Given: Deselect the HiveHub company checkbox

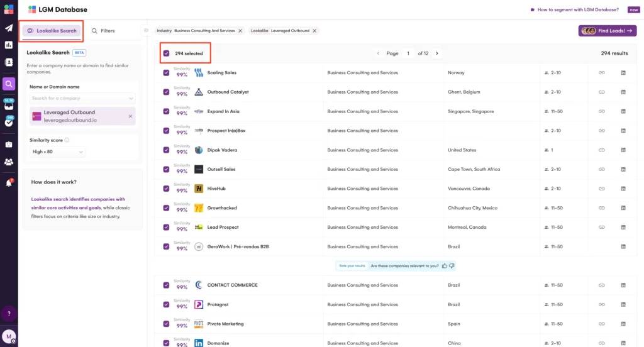Looking at the screenshot, I should [x=166, y=189].
